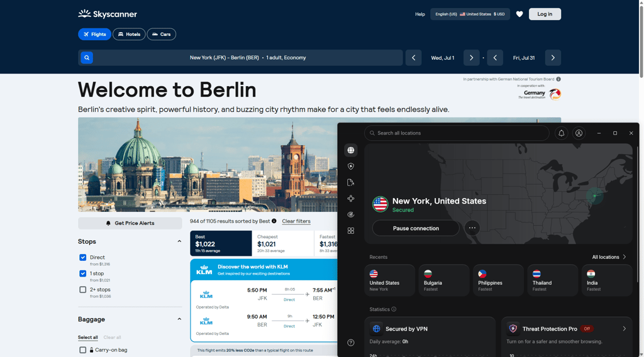
Task: Connect to recent Bulgaria location
Action: tap(443, 280)
